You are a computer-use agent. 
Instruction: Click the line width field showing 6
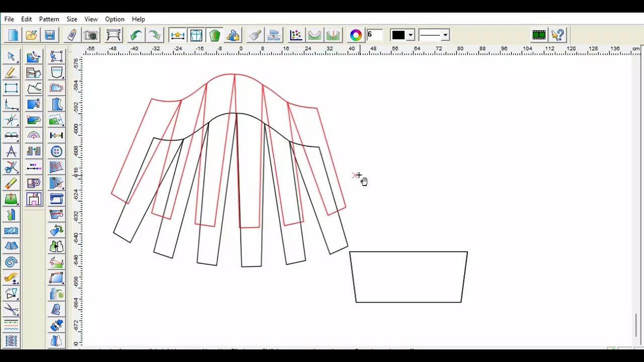coord(375,35)
